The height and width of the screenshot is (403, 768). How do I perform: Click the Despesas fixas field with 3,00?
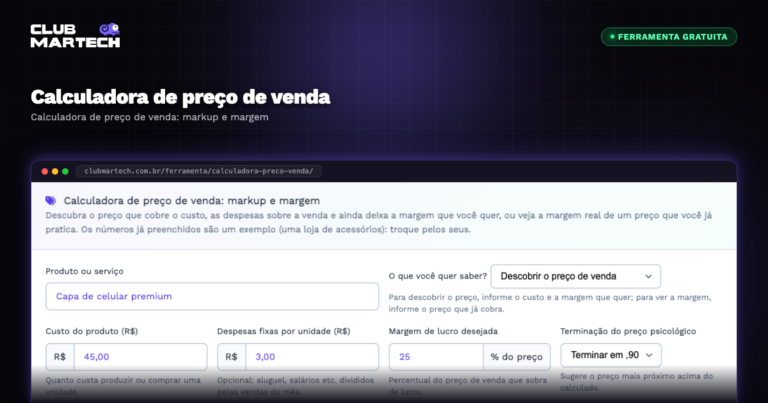click(x=312, y=356)
